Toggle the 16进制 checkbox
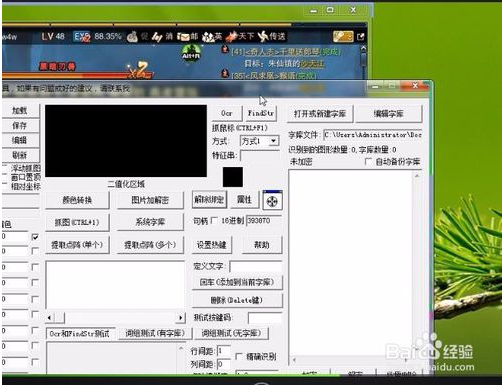 215,220
